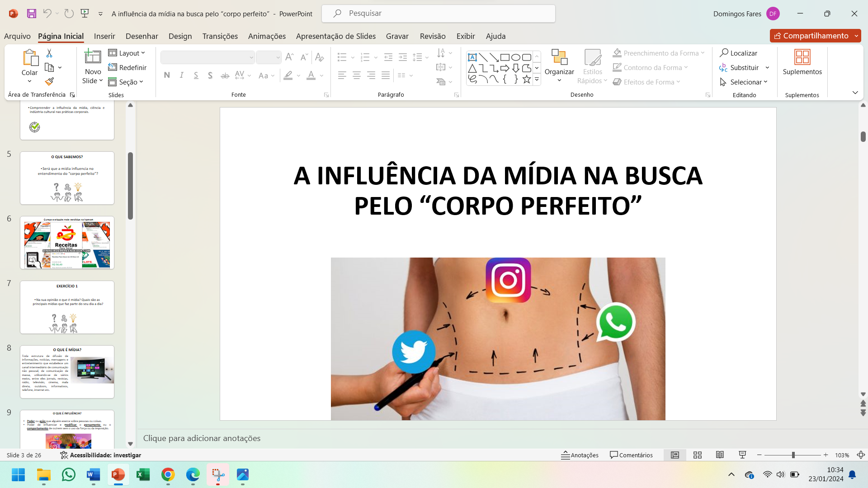
Task: Collapse the ribbon with the chevron
Action: tap(855, 93)
